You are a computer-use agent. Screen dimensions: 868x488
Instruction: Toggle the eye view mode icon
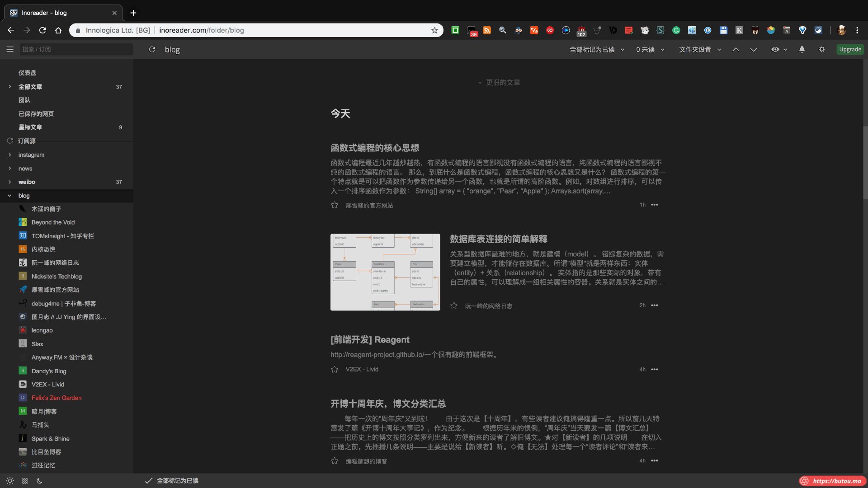coord(775,50)
